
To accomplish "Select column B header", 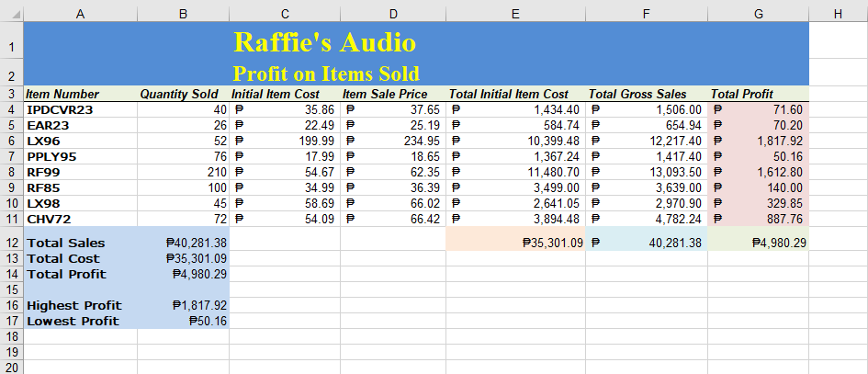I will [183, 15].
